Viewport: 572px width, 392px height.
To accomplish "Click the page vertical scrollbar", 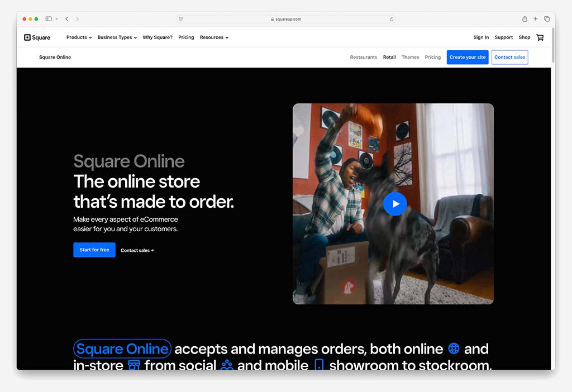I will click(x=553, y=45).
